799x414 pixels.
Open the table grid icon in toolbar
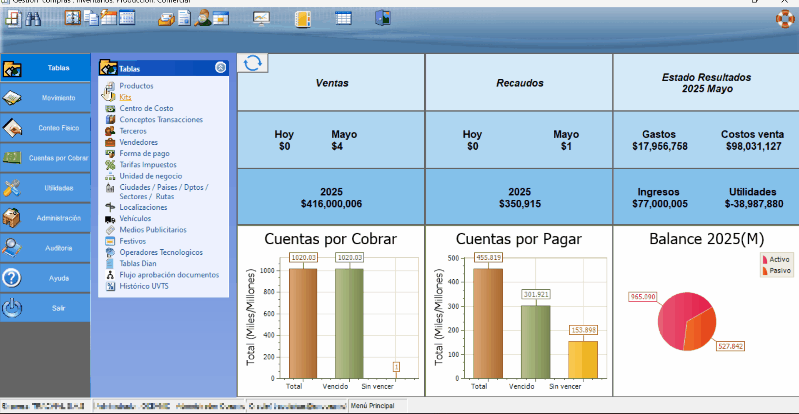coord(343,18)
